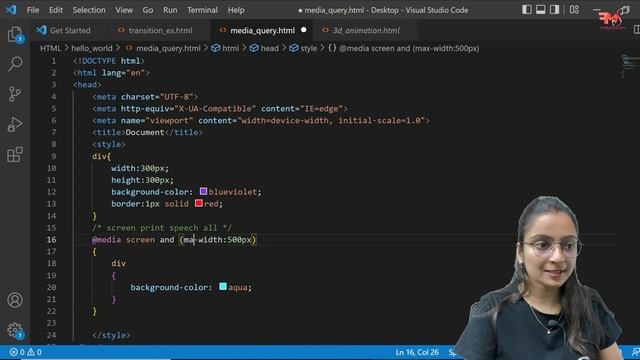Open errors and warnings status indicator
Image resolution: width=640 pixels, height=360 pixels.
[x=25, y=352]
